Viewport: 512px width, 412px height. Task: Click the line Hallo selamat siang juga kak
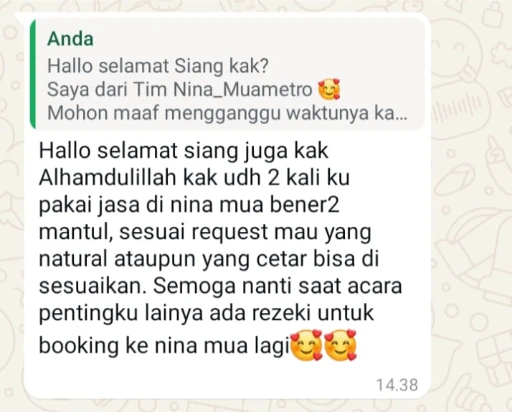point(184,151)
